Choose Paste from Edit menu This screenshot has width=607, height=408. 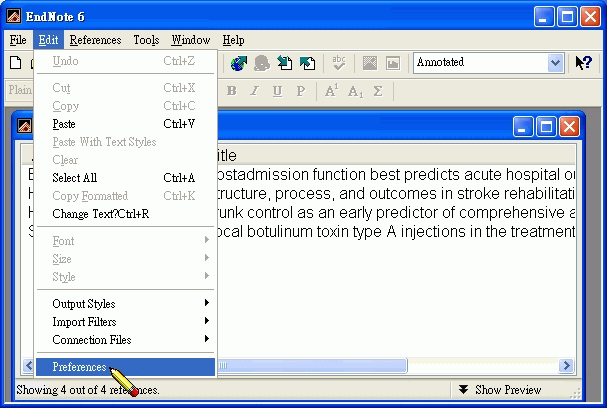[125, 124]
